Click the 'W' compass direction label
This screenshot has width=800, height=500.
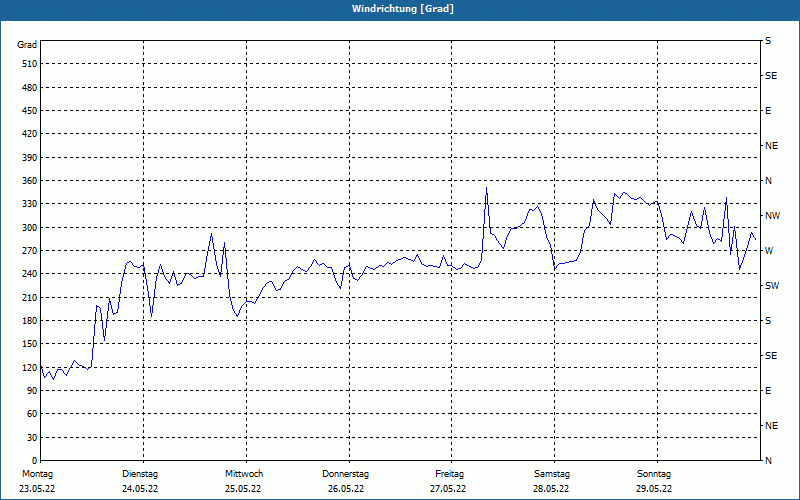click(x=769, y=251)
